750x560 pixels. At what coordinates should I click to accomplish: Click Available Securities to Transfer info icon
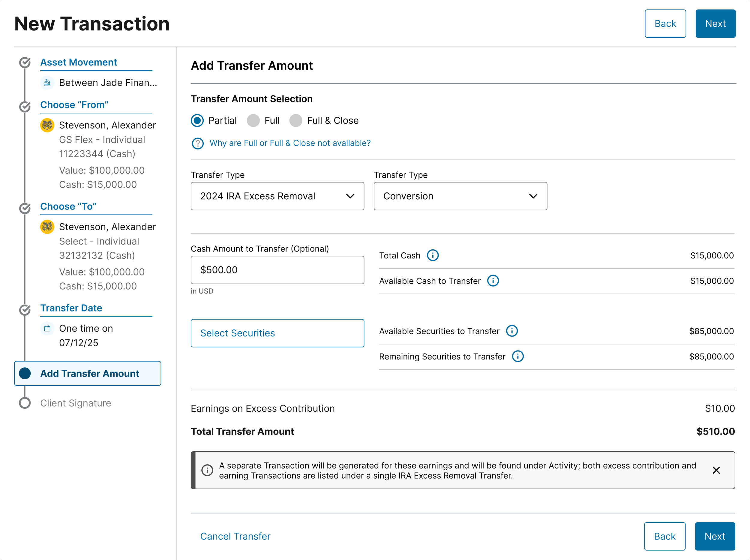click(x=512, y=331)
